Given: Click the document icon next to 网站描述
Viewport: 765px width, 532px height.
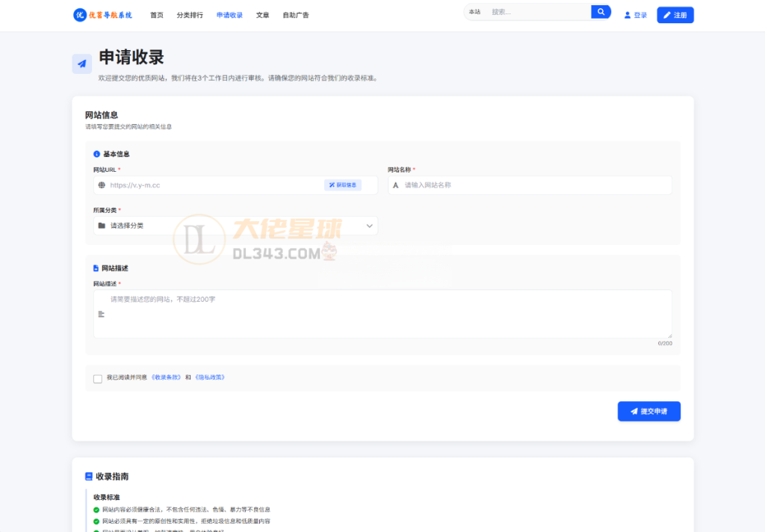Looking at the screenshot, I should [95, 267].
